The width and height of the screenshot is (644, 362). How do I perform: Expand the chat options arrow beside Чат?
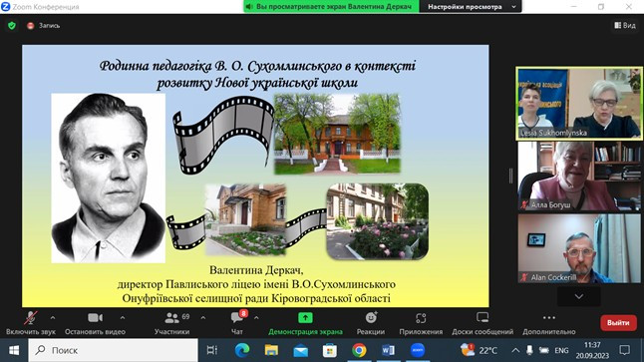pos(256,318)
